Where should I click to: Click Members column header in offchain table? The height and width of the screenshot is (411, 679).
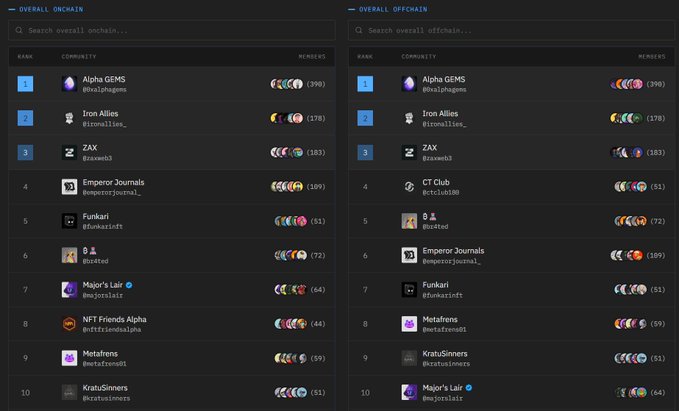tap(652, 57)
